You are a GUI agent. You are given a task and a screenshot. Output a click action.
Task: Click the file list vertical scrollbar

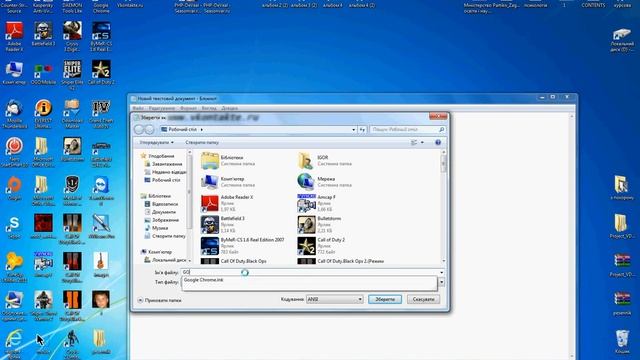(x=444, y=207)
